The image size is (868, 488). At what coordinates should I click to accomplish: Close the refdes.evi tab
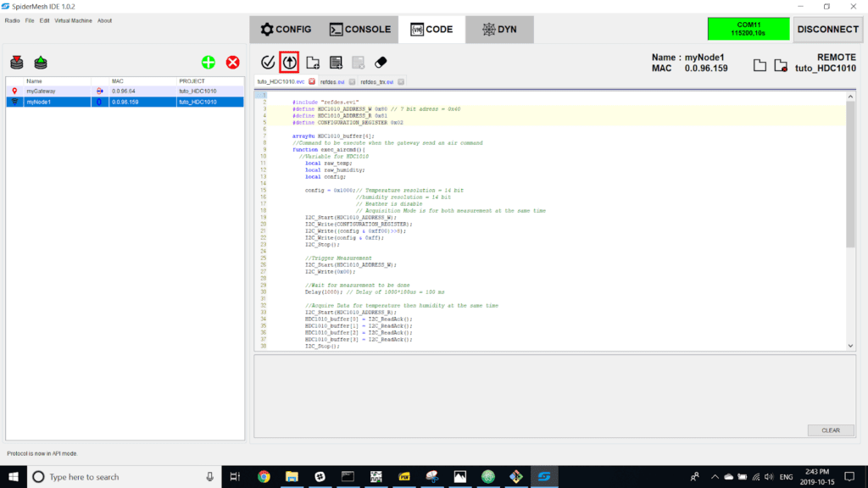pyautogui.click(x=352, y=81)
